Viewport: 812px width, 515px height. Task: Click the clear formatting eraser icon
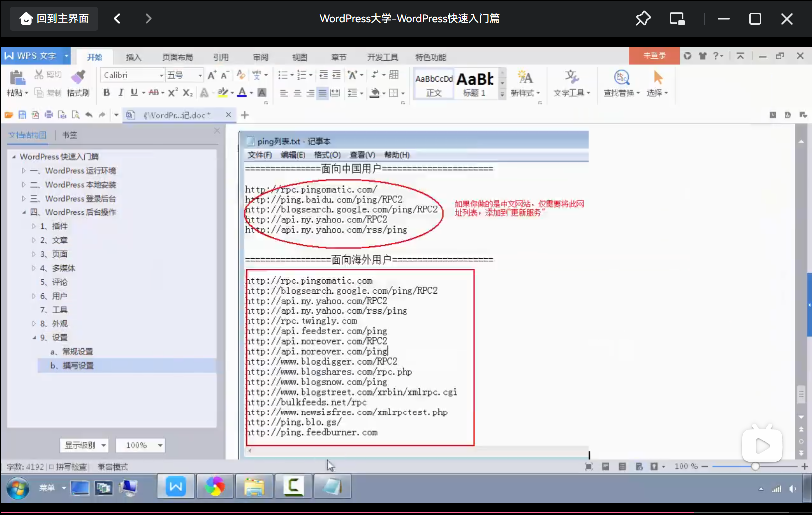[x=241, y=75]
